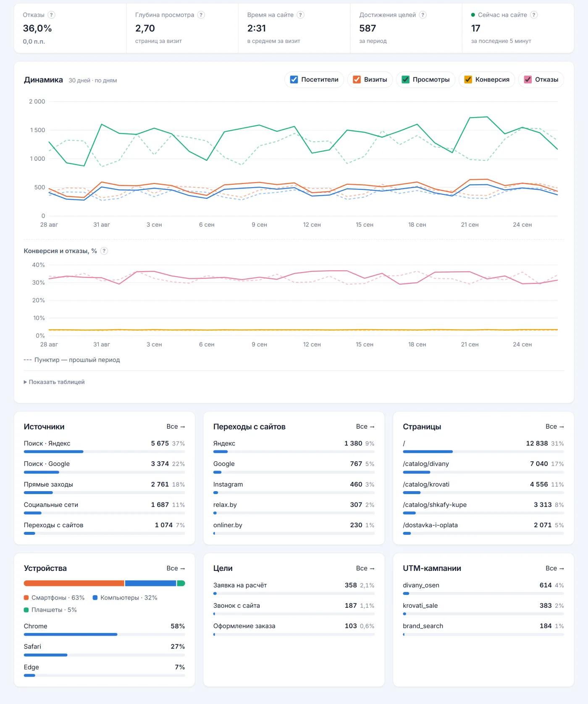Select the Звонок с сайта goal
This screenshot has width=588, height=704.
click(x=294, y=609)
